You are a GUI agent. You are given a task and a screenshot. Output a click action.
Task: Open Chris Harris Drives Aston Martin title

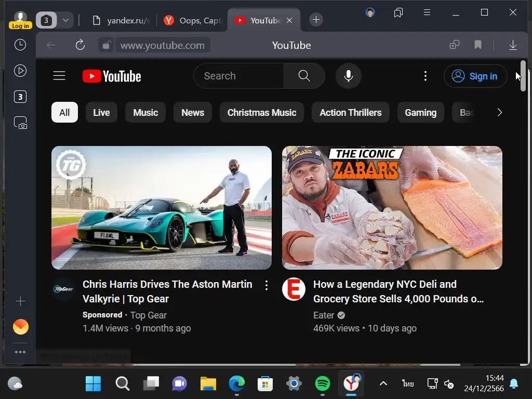(x=168, y=291)
